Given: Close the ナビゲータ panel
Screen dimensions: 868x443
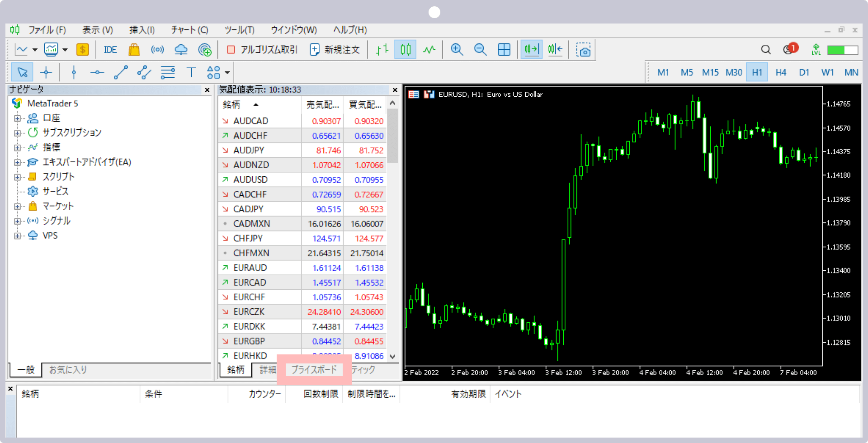Looking at the screenshot, I should tap(207, 90).
